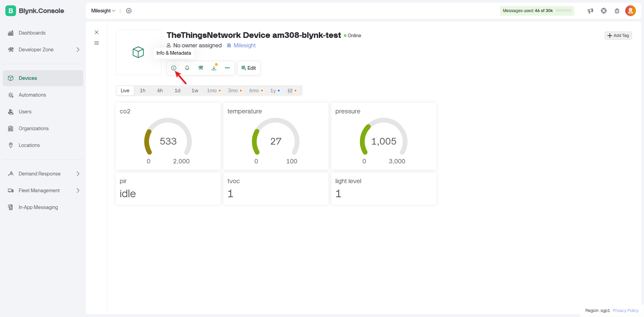Click the pressure gauge showing 1,005

point(384,136)
